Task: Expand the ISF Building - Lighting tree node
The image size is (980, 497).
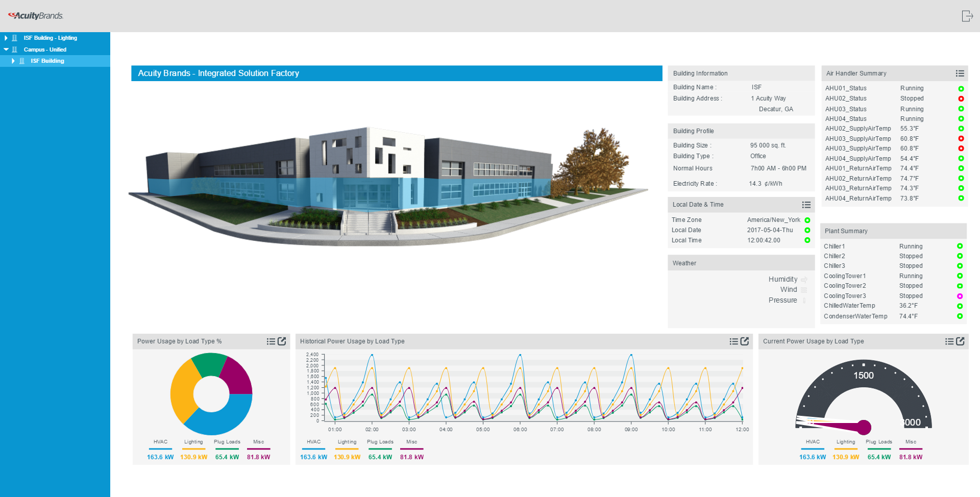Action: point(6,38)
